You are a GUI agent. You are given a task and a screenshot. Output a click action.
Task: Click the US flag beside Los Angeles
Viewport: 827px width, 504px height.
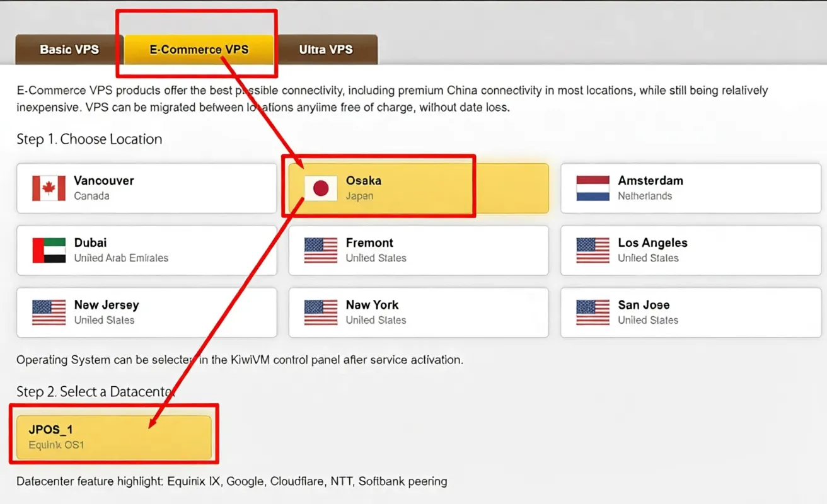point(593,250)
